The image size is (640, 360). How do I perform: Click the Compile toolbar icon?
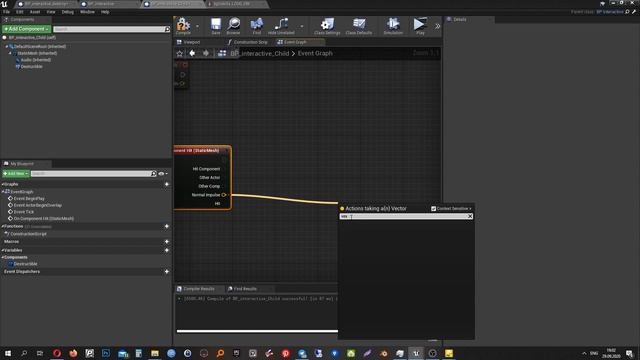click(183, 26)
